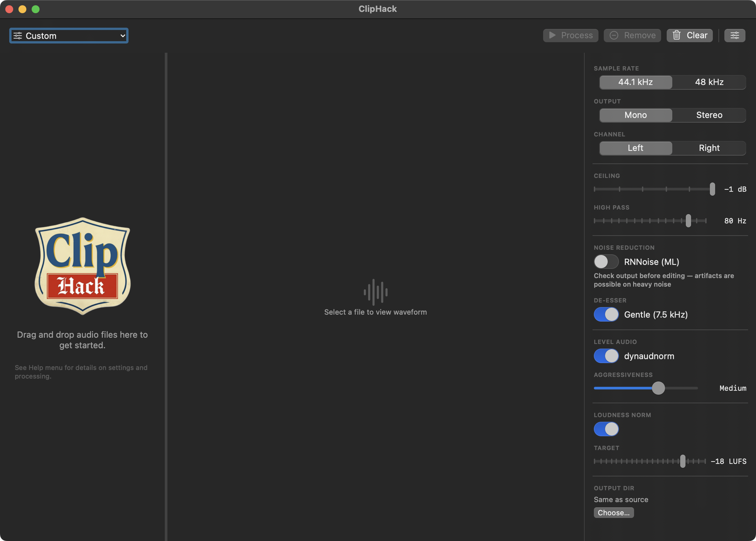Click the sliders icon in Custom preset box

(18, 36)
